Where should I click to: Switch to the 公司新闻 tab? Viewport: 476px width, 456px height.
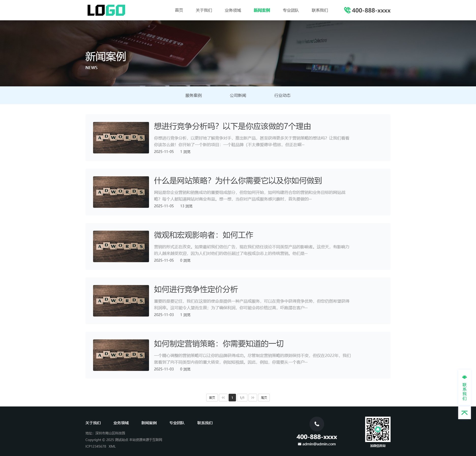point(239,95)
